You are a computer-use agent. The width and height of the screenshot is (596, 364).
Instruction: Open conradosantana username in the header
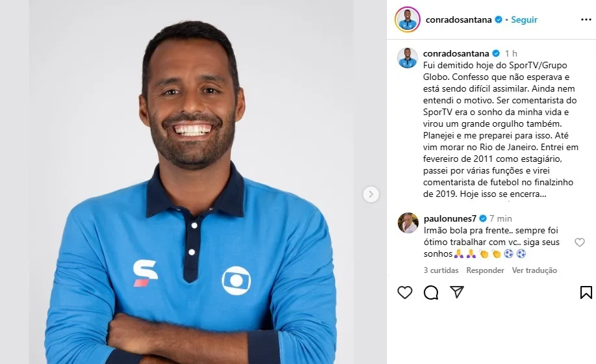pos(458,19)
